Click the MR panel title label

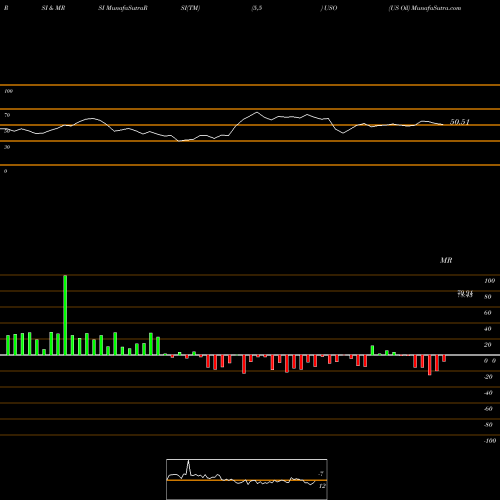click(446, 260)
